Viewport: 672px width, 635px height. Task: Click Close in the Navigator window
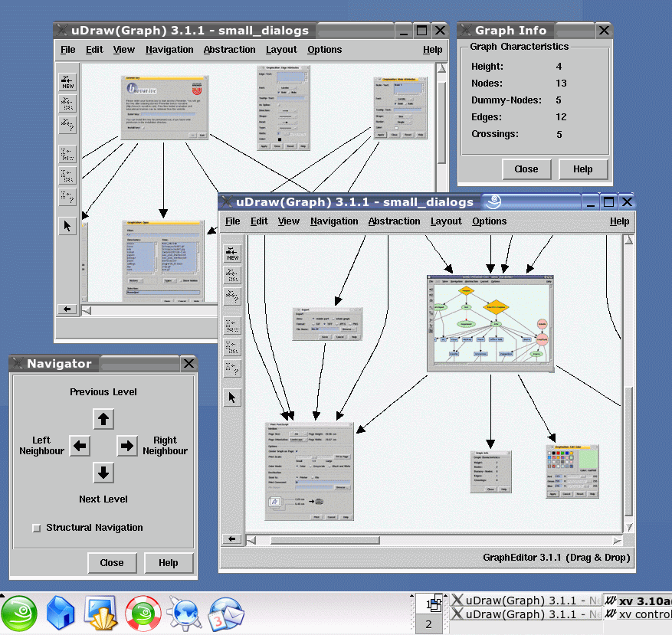tap(112, 562)
